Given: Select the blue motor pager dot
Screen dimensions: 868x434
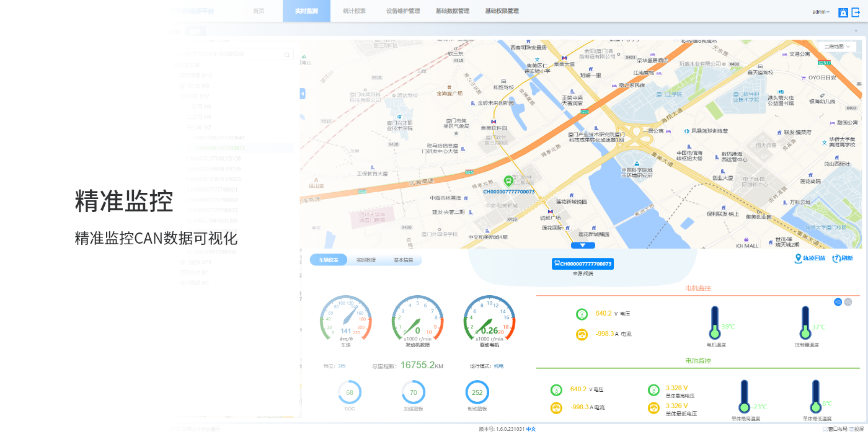Looking at the screenshot, I should click(838, 302).
